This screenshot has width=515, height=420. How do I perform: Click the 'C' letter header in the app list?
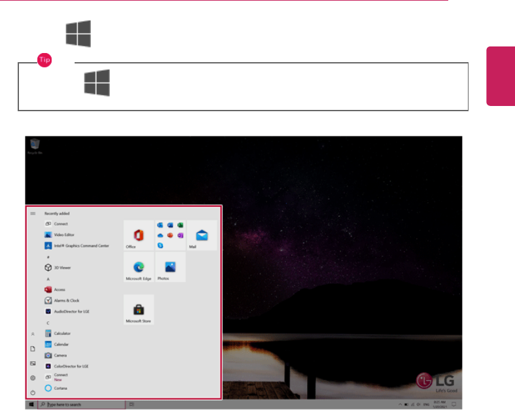[x=48, y=323]
